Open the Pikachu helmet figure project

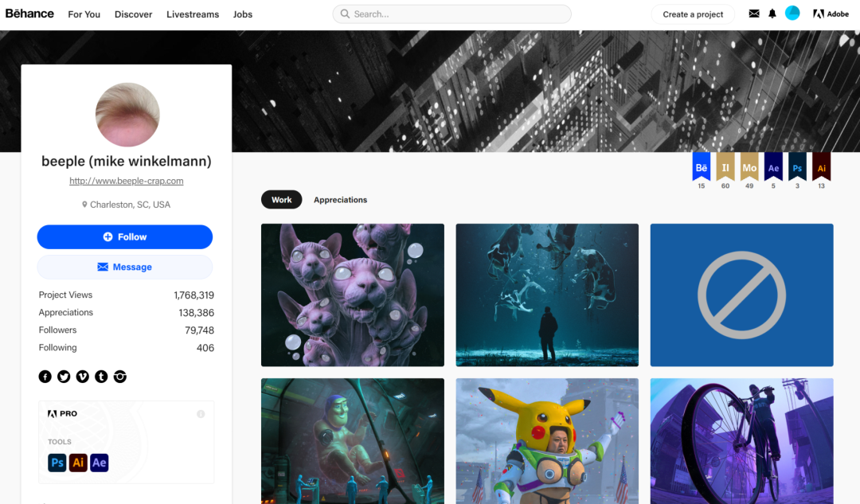point(547,441)
